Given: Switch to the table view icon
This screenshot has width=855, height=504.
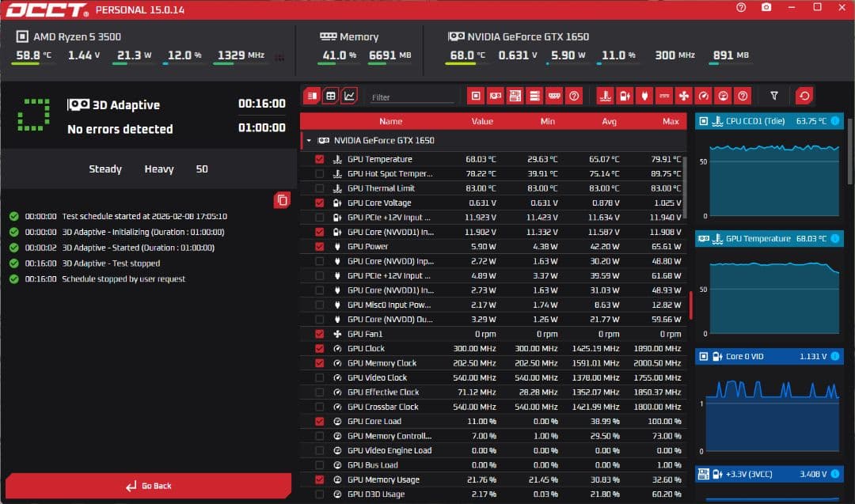Looking at the screenshot, I should coord(330,96).
